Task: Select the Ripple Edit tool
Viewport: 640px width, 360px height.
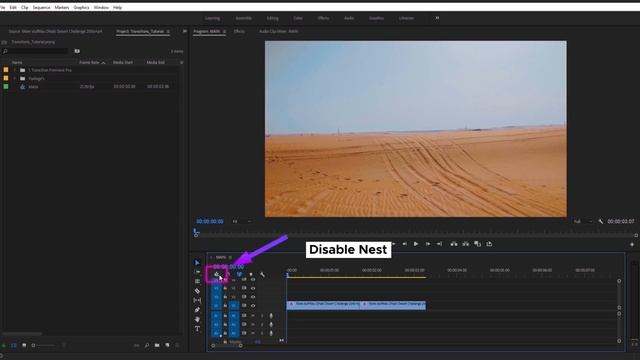Action: (197, 281)
